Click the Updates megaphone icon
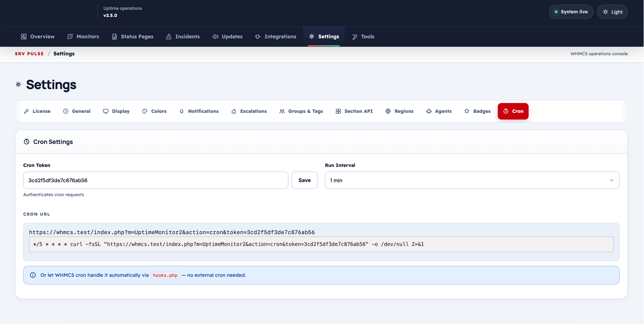The image size is (644, 324). point(215,37)
